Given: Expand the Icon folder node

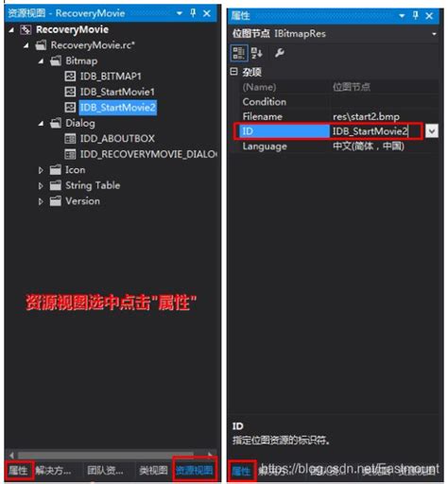Looking at the screenshot, I should point(41,170).
